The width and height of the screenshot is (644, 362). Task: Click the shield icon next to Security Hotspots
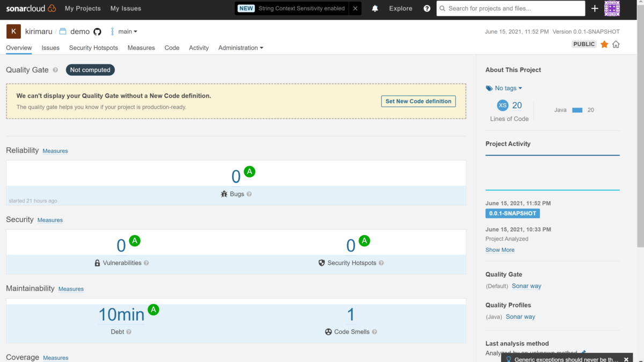pyautogui.click(x=321, y=263)
